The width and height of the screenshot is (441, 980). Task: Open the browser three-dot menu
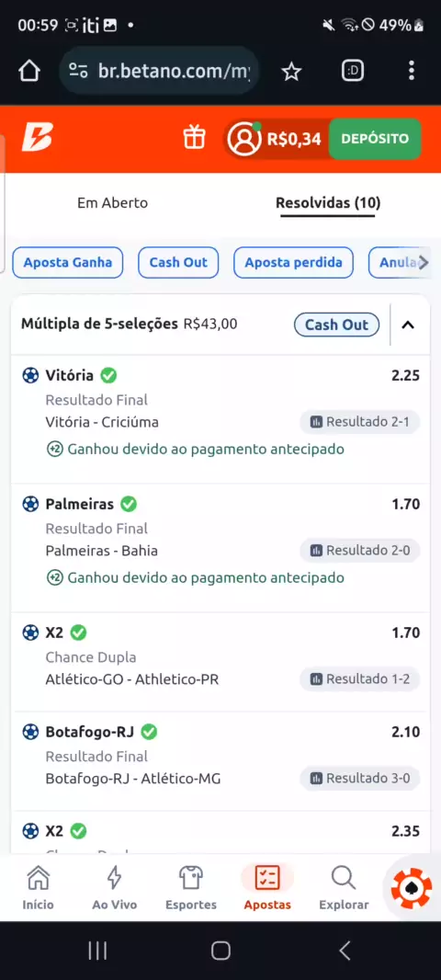[411, 71]
